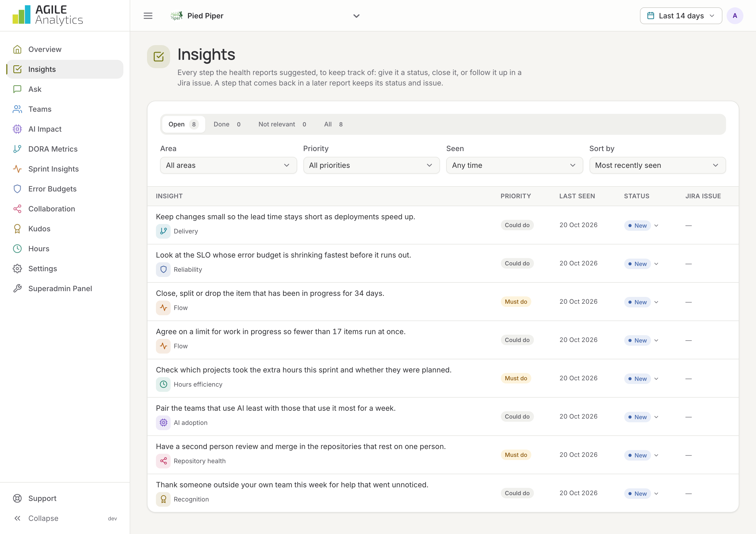
Task: Click Must do badge on extra hours row
Action: coord(516,378)
